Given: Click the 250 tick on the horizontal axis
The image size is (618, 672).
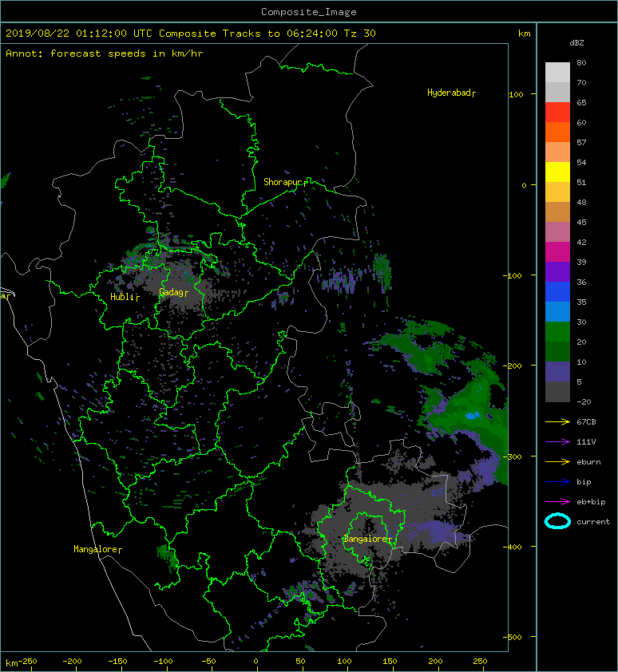Looking at the screenshot, I should 480,662.
